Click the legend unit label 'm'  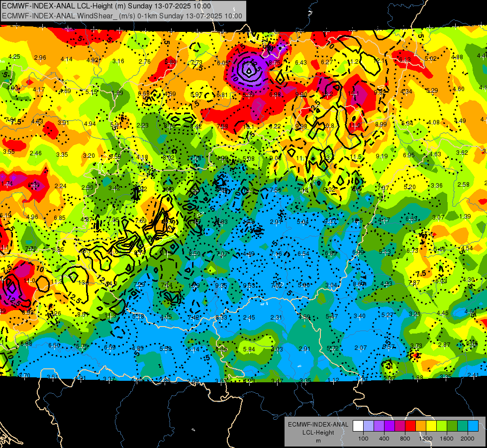pyautogui.click(x=318, y=441)
